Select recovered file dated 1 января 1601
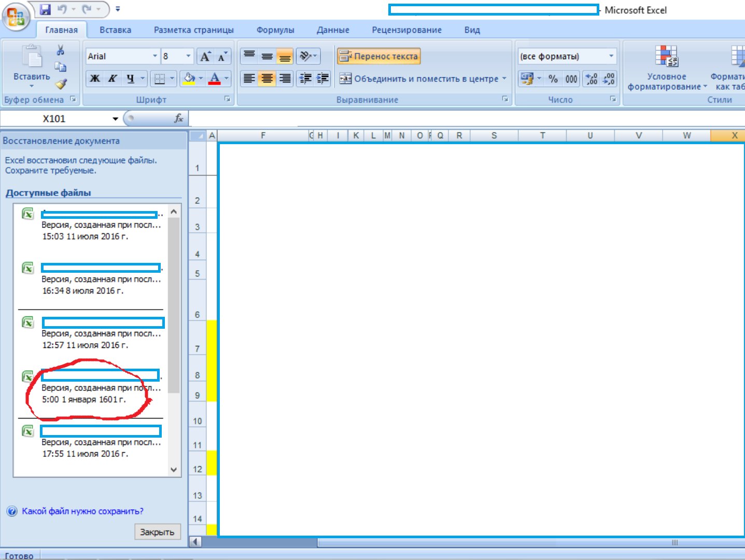 [92, 388]
